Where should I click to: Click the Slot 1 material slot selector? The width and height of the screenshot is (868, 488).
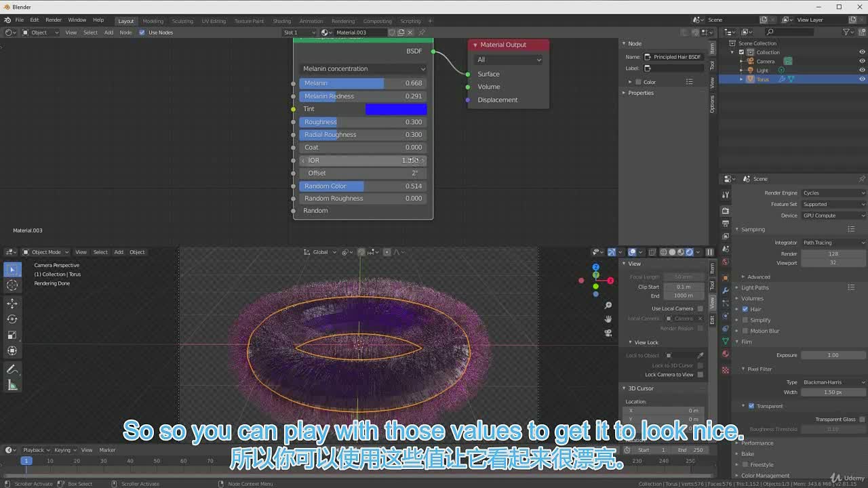300,33
